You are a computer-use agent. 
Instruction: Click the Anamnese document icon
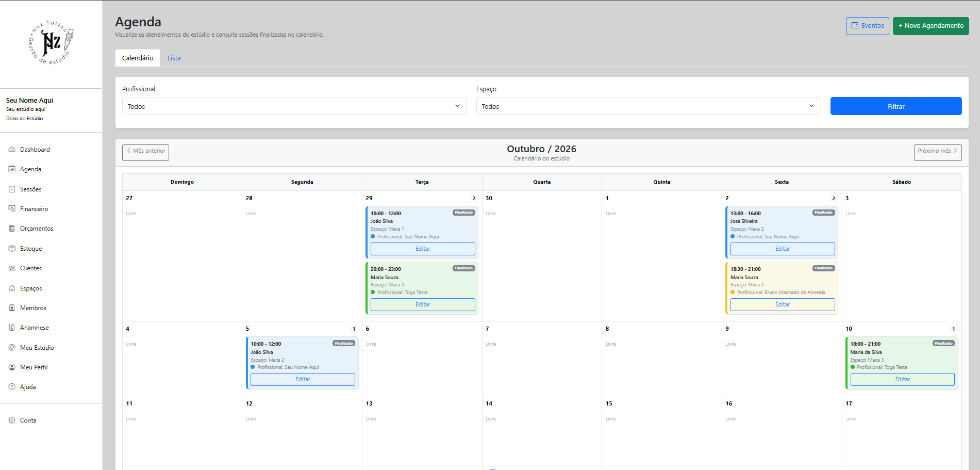(12, 328)
